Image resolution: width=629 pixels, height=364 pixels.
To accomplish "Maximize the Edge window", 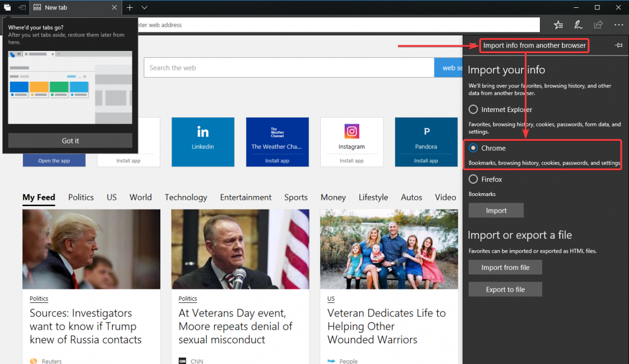I will pos(597,7).
